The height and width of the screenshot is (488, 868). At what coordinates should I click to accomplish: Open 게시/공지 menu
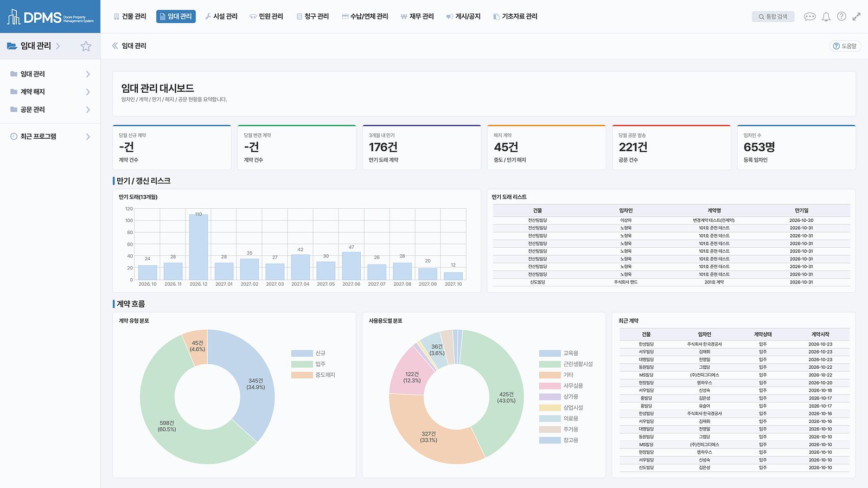(463, 16)
